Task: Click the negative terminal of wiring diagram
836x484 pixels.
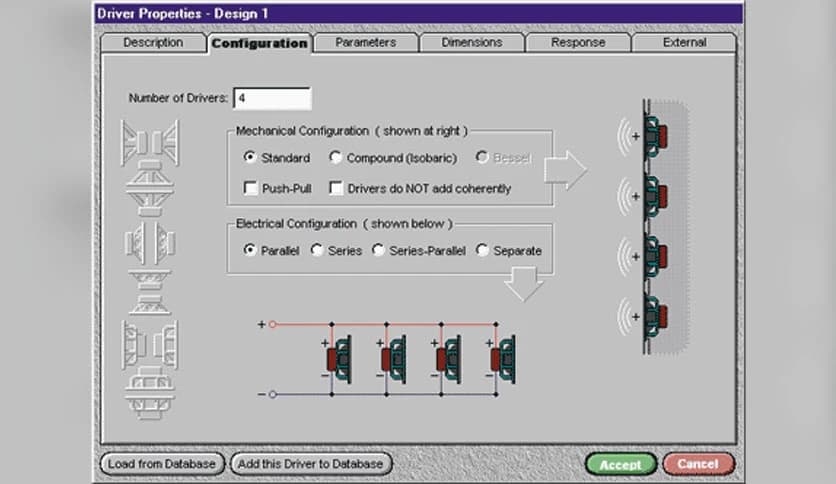Action: pyautogui.click(x=272, y=394)
